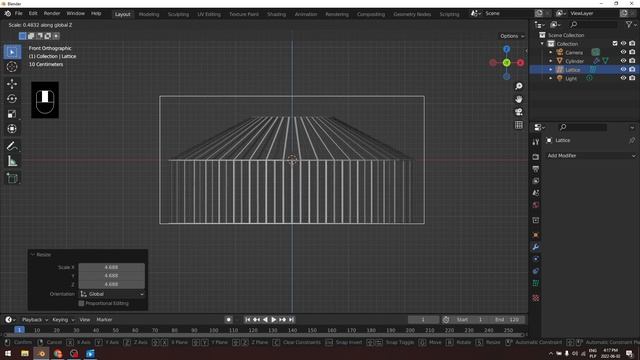Image resolution: width=640 pixels, height=360 pixels.
Task: Click the timeline auto-keying record button
Action: 229,320
